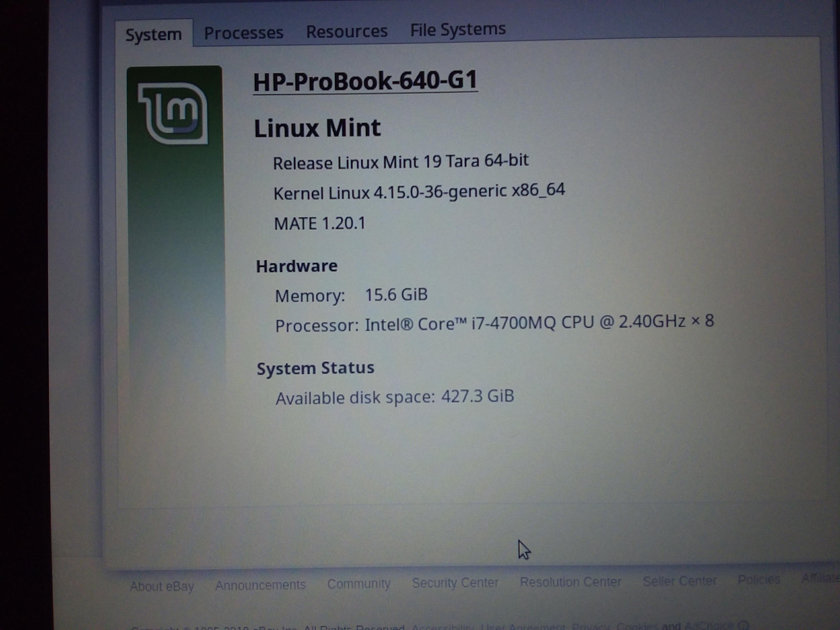Visit the Community footer link
The height and width of the screenshot is (630, 840).
click(x=359, y=584)
